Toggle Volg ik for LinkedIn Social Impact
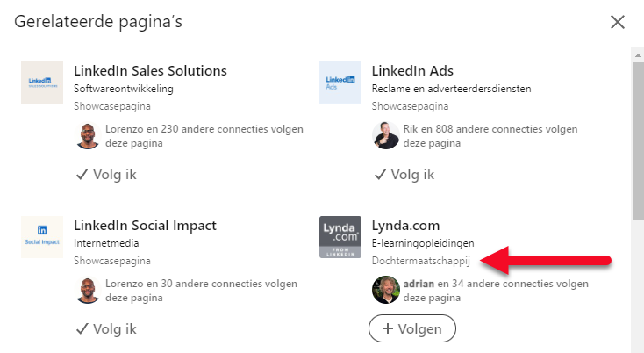Image resolution: width=644 pixels, height=353 pixels. pos(106,328)
